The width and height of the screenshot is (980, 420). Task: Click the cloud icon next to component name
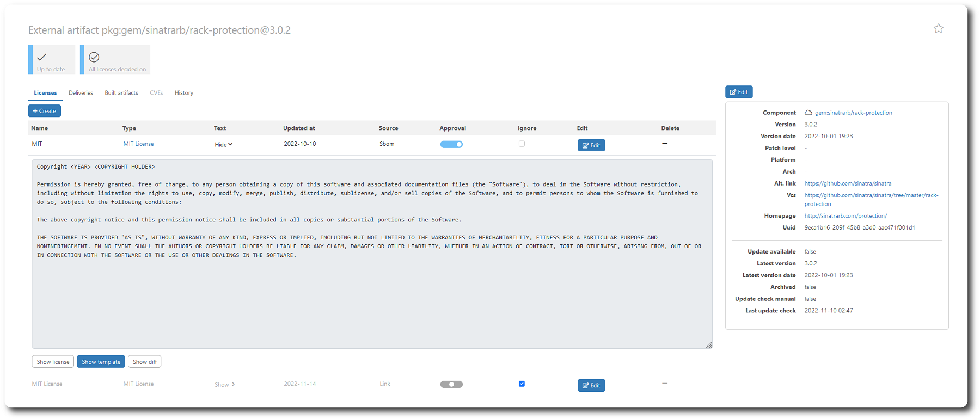808,113
